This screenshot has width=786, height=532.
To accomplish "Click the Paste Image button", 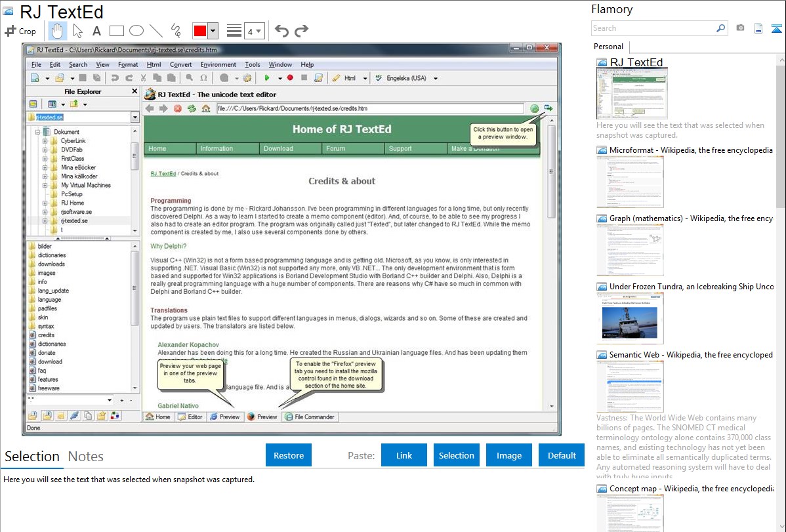I will (x=508, y=455).
